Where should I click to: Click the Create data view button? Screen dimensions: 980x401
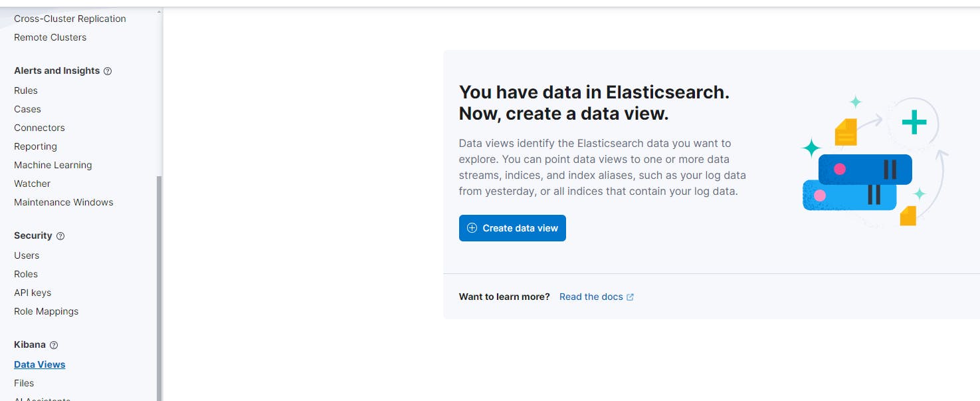point(512,228)
